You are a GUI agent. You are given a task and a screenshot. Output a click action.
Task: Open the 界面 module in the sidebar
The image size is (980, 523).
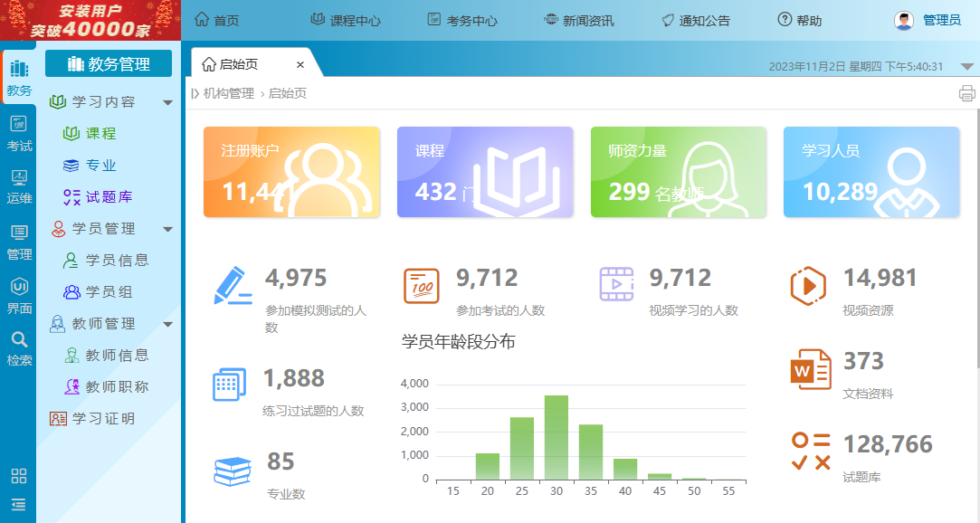pyautogui.click(x=18, y=297)
